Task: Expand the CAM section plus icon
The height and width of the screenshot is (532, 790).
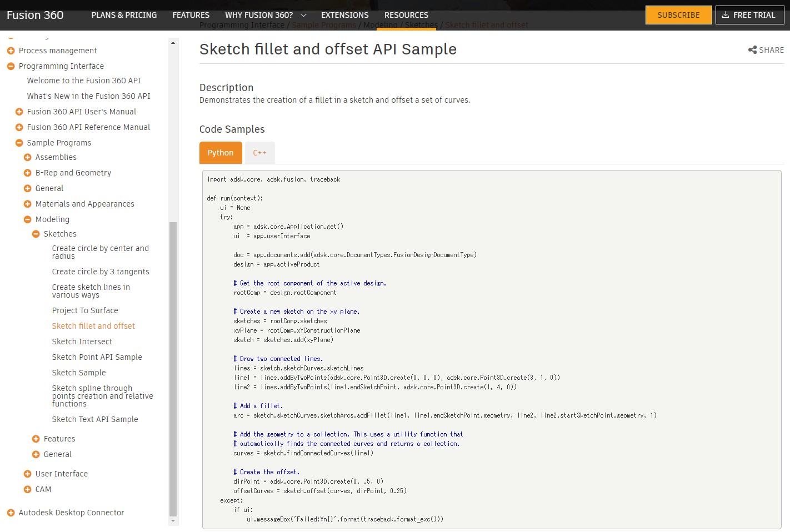Action: click(x=27, y=489)
